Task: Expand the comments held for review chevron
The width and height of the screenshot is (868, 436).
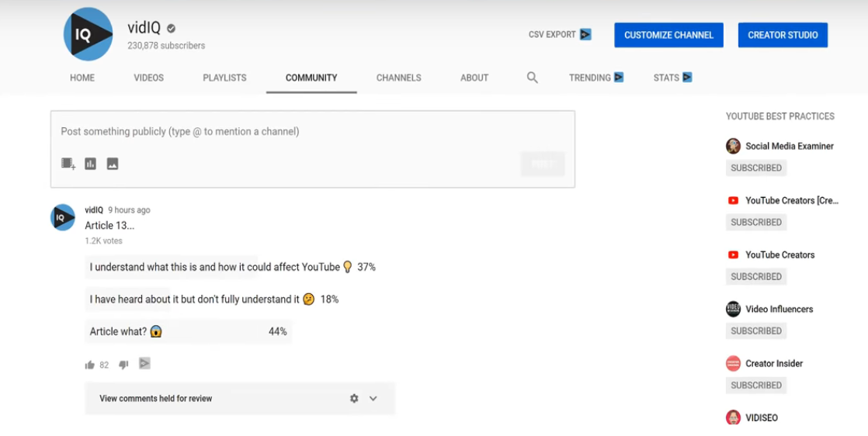Action: coord(373,399)
